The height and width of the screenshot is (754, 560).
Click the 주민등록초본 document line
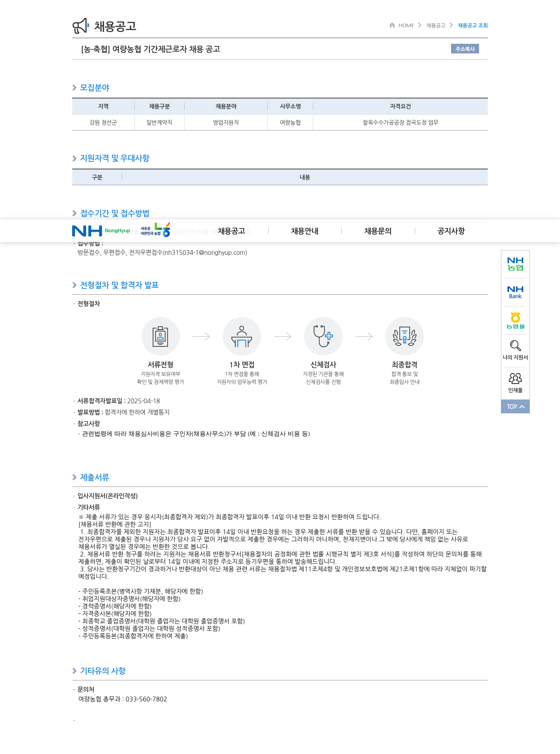point(140,591)
